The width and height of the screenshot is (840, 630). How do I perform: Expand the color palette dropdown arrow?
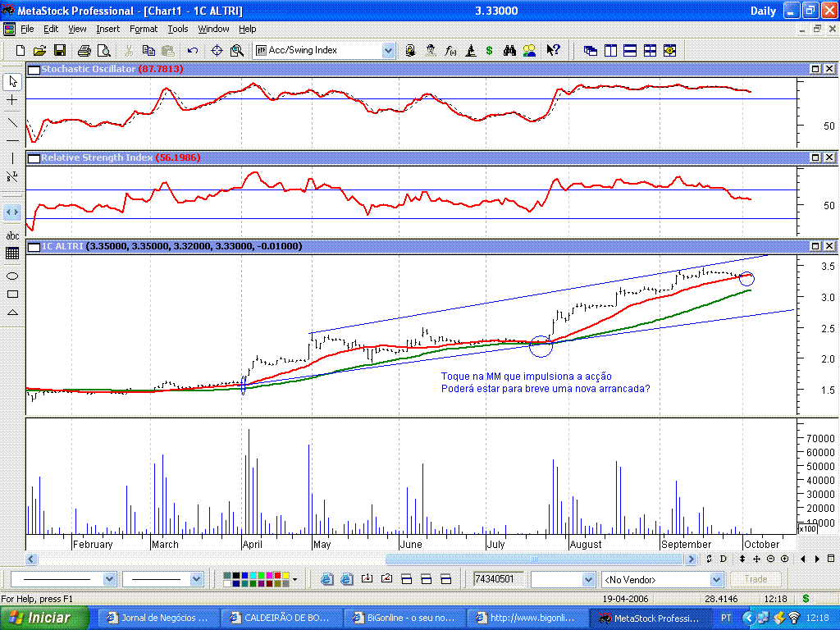(294, 579)
